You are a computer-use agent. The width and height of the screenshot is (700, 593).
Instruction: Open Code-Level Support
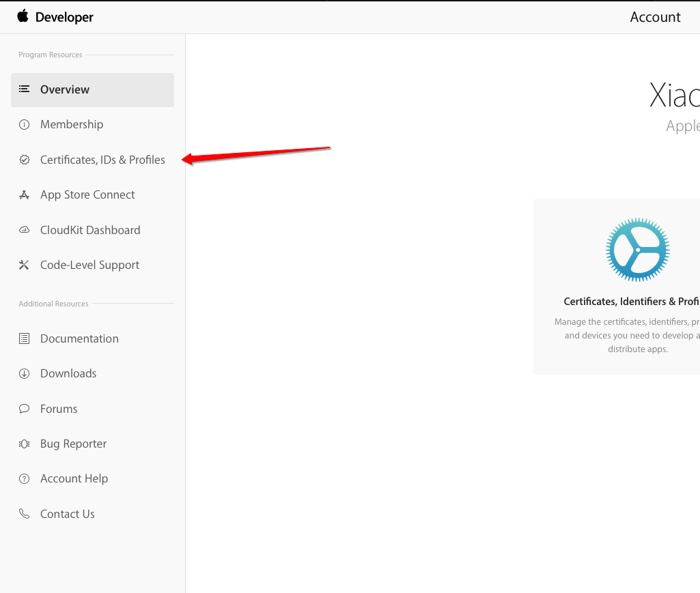pyautogui.click(x=89, y=265)
